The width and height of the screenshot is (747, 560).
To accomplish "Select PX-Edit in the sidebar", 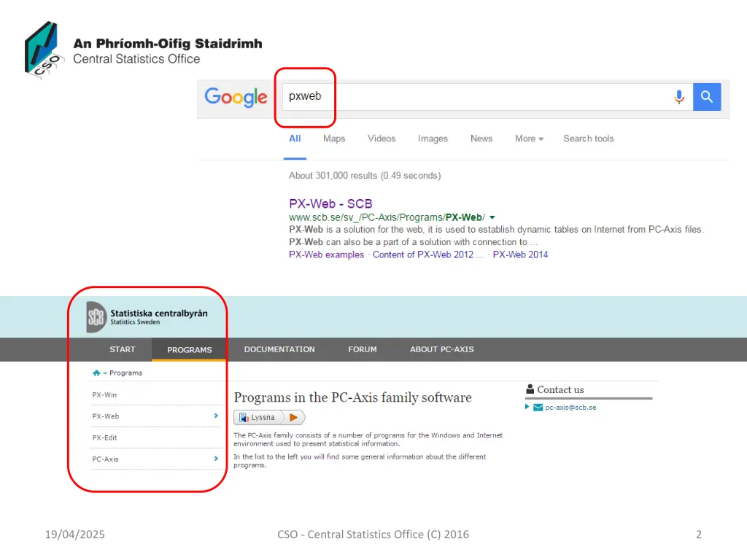I will [x=104, y=437].
